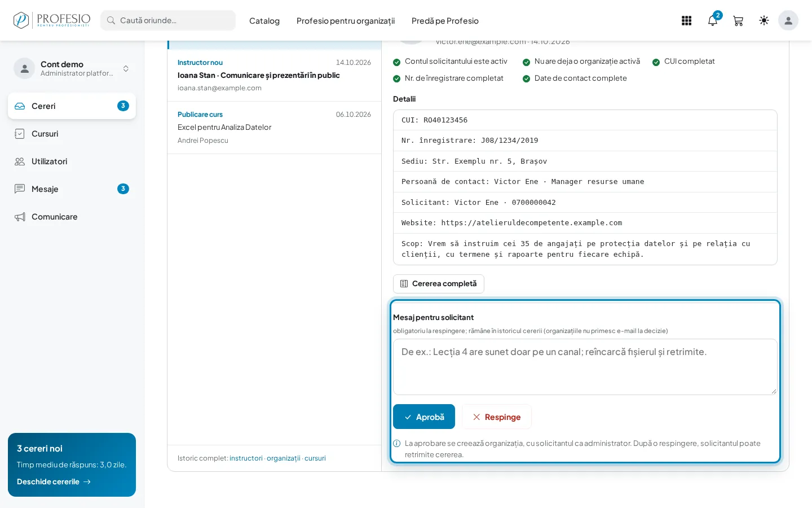Click the Sediu: Str. Exemplu detail row
This screenshot has width=812, height=508.
(x=585, y=161)
